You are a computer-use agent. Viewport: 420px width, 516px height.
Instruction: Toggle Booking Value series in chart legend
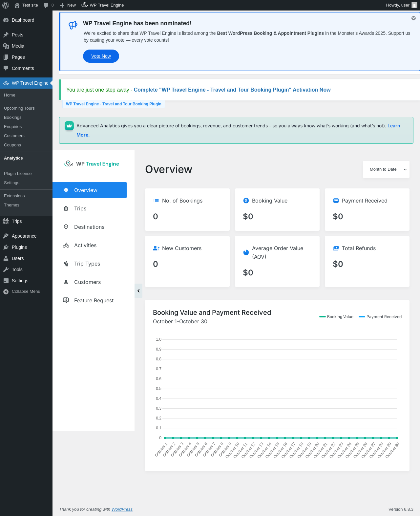click(x=336, y=317)
